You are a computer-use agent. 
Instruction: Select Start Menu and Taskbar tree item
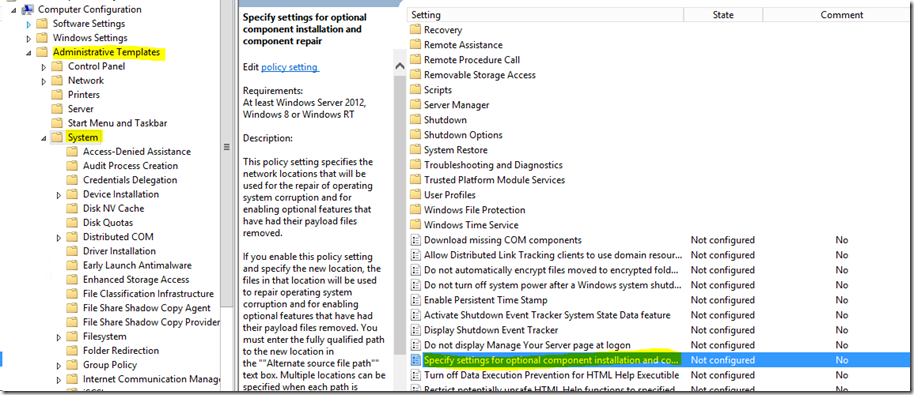tap(118, 123)
